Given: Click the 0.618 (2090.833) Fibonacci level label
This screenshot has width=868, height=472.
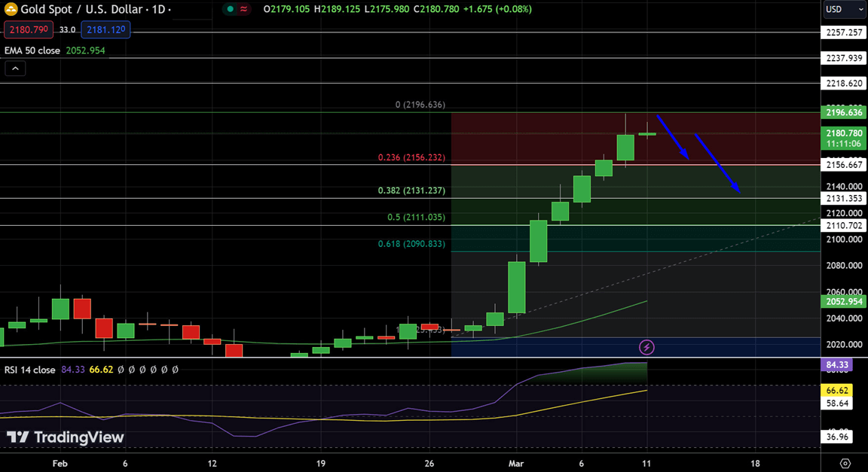Looking at the screenshot, I should (411, 244).
